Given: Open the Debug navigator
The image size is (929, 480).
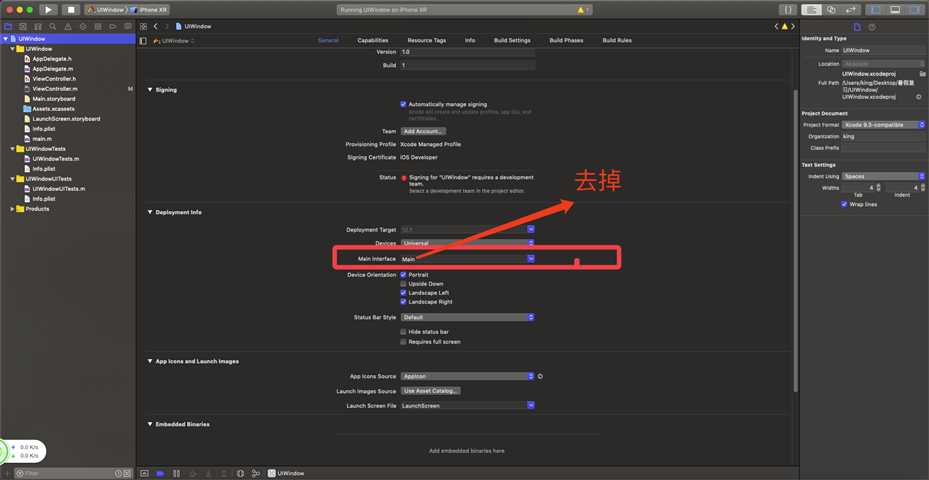Looking at the screenshot, I should click(98, 27).
